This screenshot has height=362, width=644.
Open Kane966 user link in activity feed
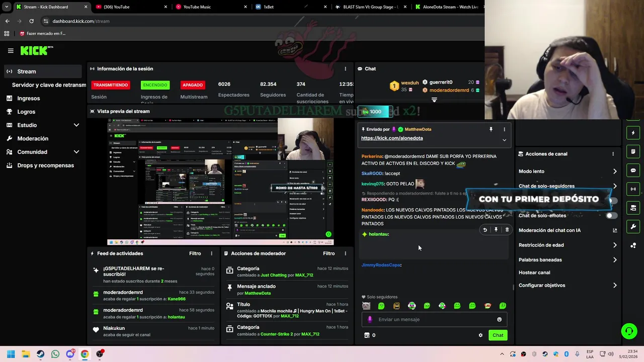177,299
